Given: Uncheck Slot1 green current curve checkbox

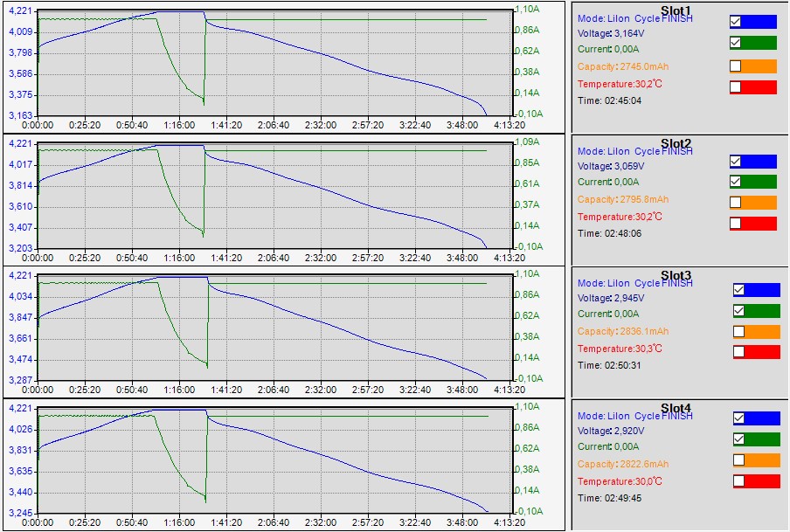Looking at the screenshot, I should [735, 42].
